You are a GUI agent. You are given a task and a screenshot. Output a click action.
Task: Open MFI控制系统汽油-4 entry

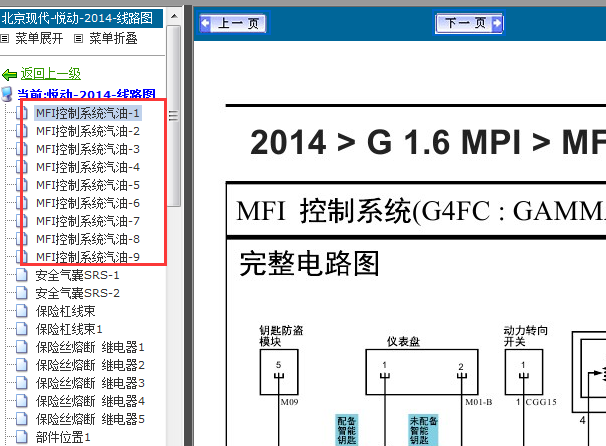click(x=87, y=167)
